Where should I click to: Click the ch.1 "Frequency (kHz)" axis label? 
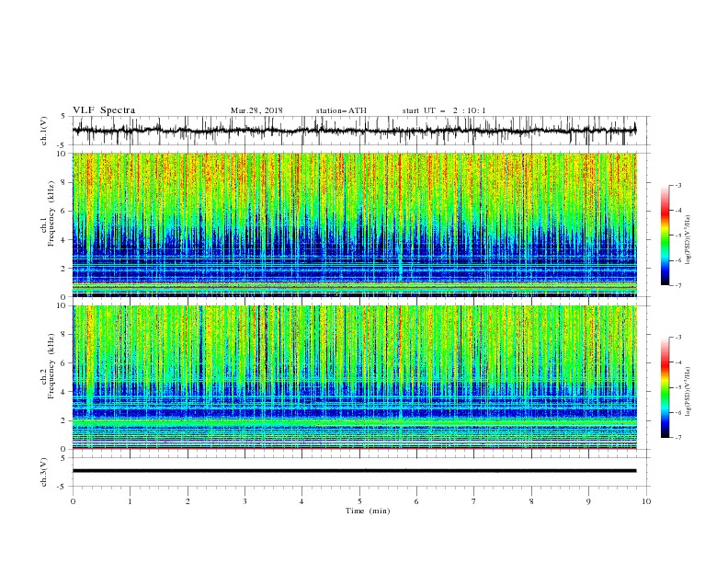51,213
